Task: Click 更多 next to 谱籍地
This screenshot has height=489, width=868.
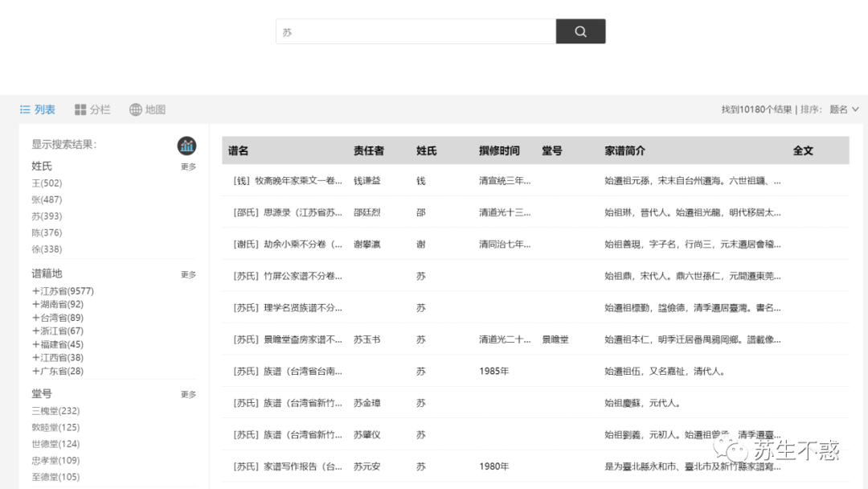Action: pos(188,275)
